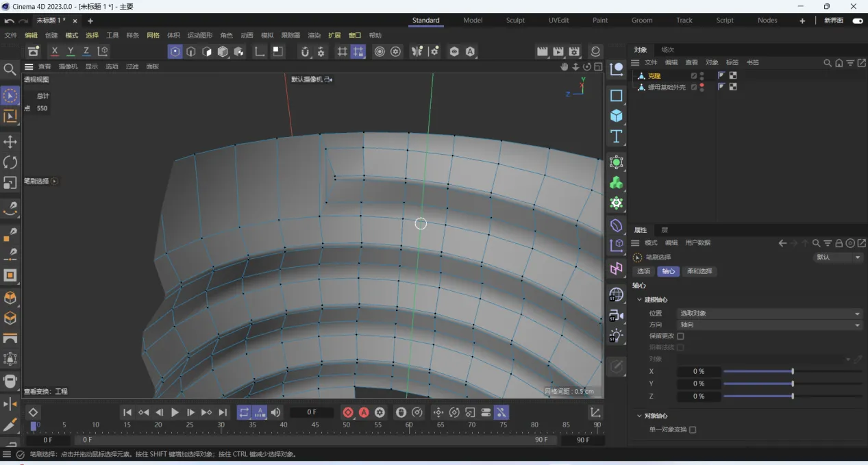
Task: Select the Scale tool in left toolbar
Action: coord(10,183)
